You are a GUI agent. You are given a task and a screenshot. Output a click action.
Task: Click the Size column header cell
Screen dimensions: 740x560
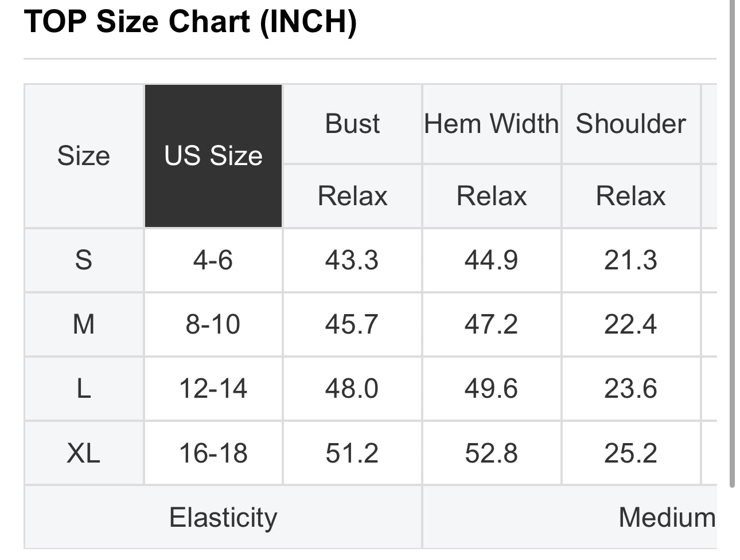pos(84,156)
